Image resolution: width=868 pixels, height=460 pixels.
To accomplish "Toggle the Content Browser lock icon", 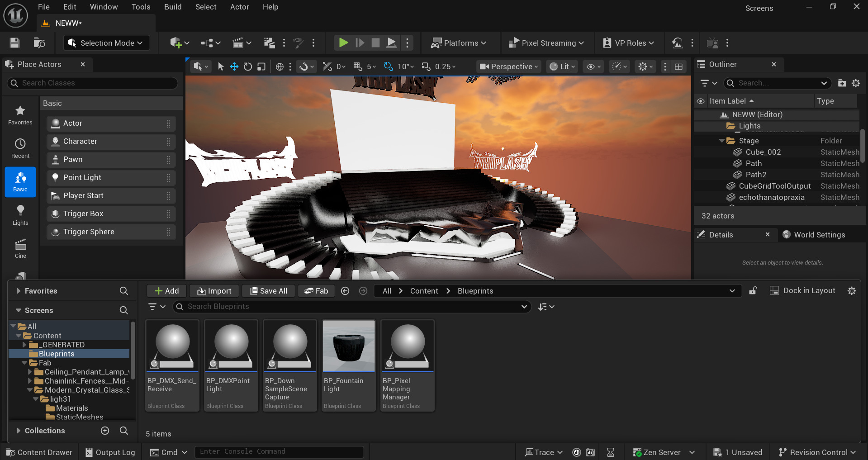I will point(753,291).
